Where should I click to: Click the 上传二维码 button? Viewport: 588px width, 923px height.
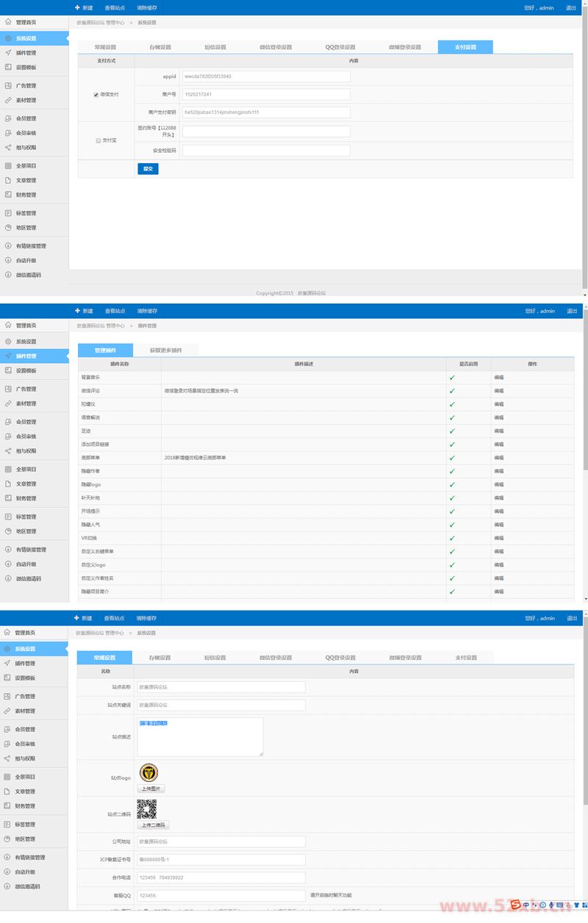(x=154, y=825)
